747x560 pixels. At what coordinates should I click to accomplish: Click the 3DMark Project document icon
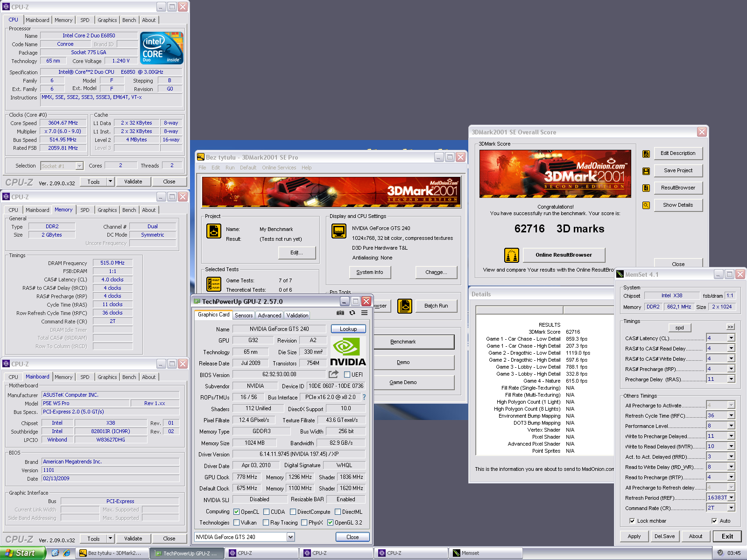point(214,231)
